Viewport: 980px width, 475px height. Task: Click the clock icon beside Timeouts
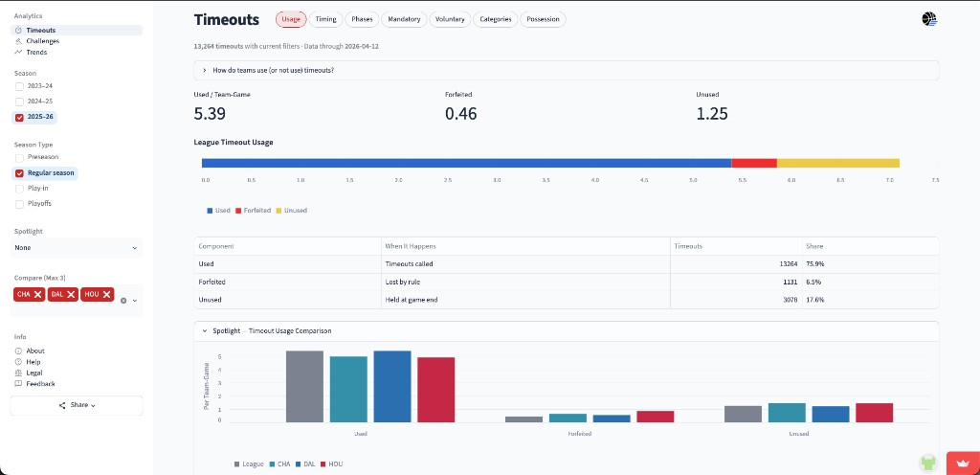19,30
